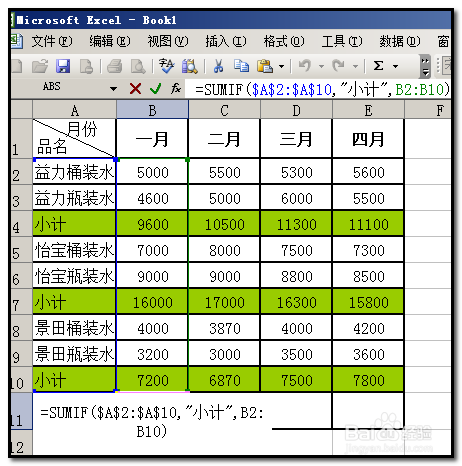Screen dimensions: 462x466
Task: Click cell with value 6870
Action: point(224,380)
